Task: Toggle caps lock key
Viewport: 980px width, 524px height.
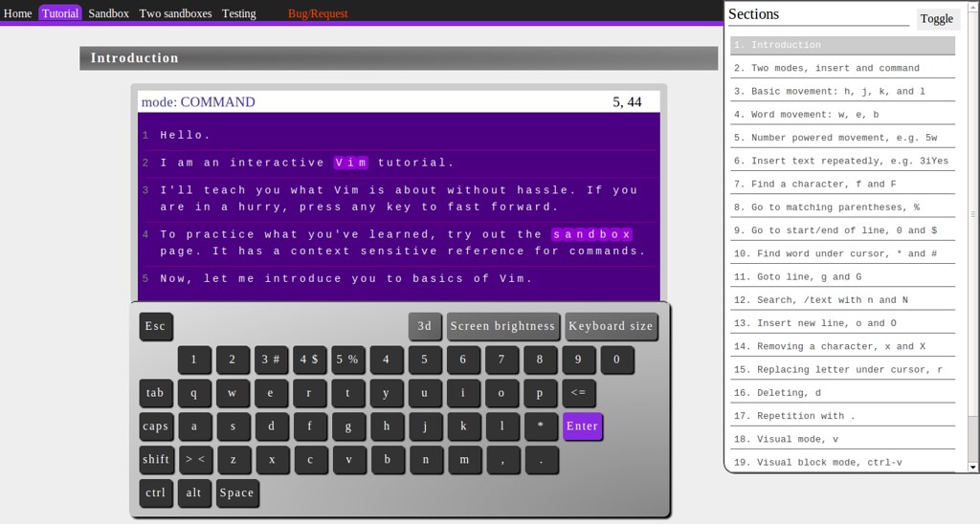Action: tap(155, 426)
